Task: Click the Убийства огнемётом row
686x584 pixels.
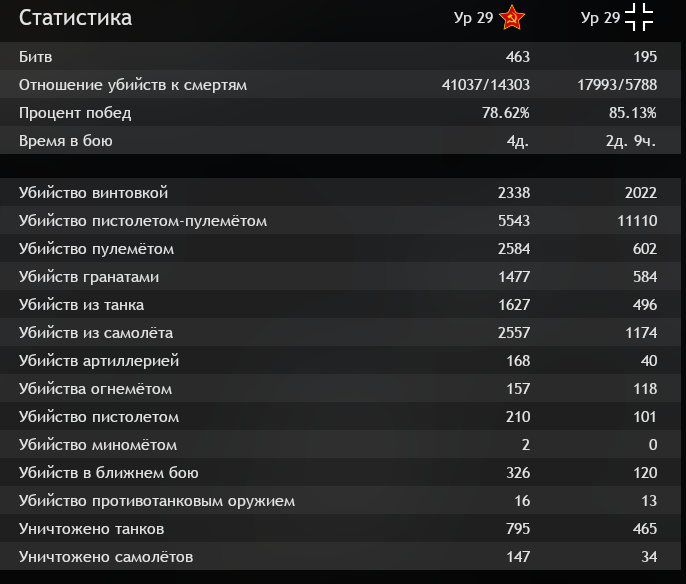Action: coord(340,388)
